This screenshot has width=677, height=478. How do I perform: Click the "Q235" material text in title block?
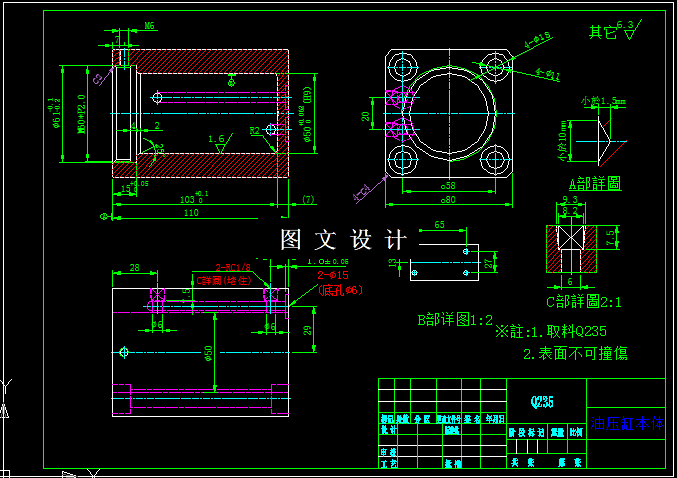[x=542, y=402]
